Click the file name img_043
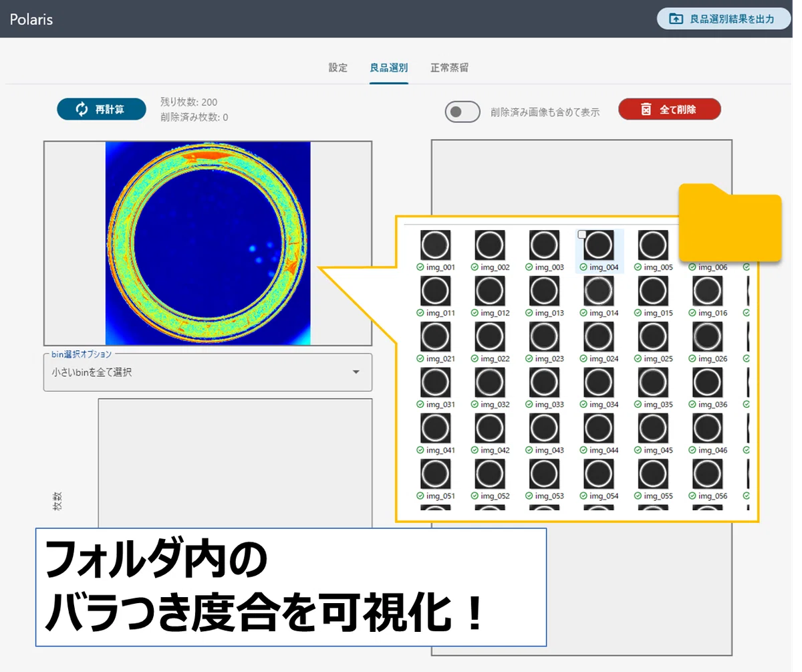 (550, 451)
